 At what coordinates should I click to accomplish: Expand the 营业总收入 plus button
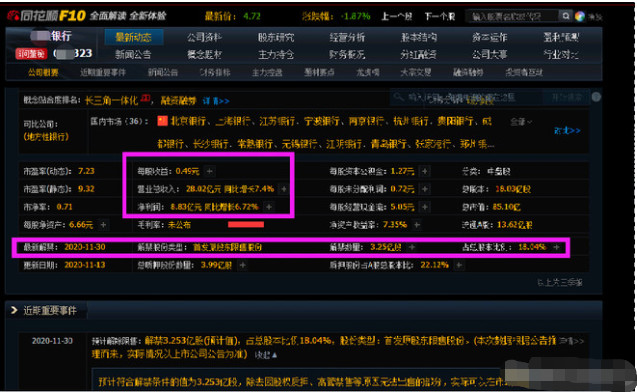coord(284,189)
